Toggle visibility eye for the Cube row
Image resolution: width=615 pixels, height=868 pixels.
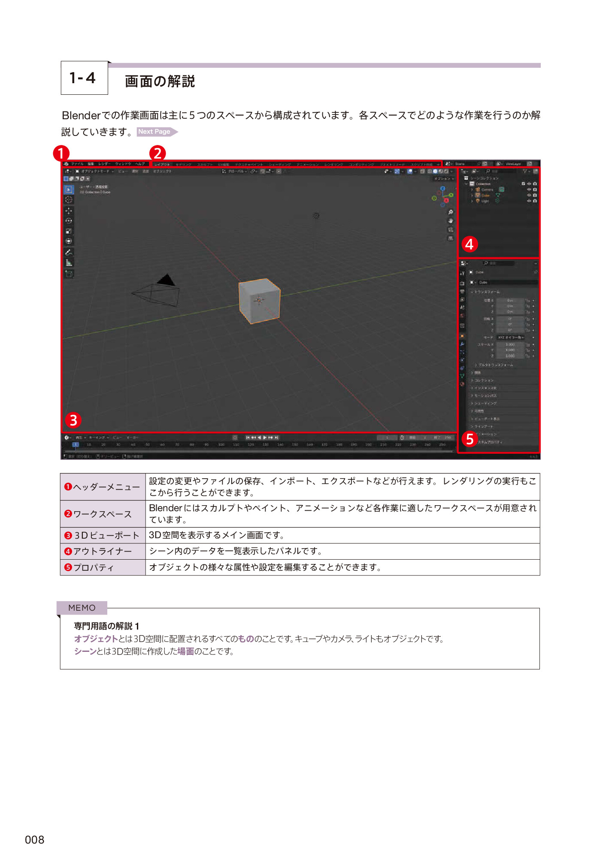point(529,195)
